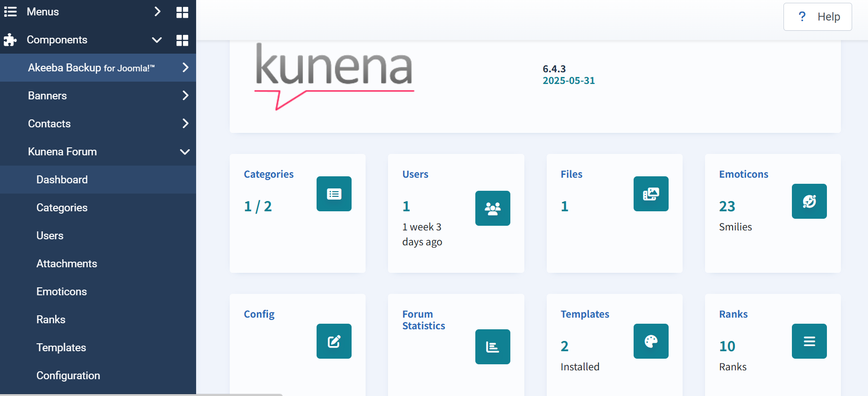Click the Templates palette icon

pos(651,341)
